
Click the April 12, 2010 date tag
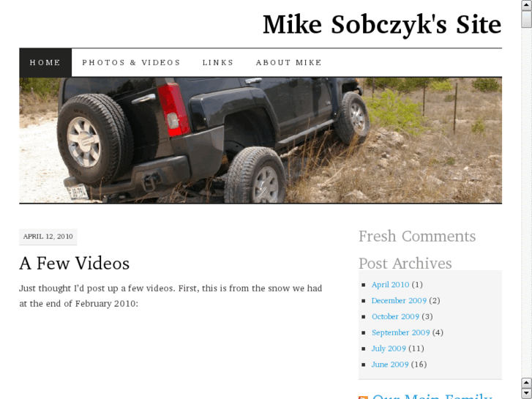[48, 236]
